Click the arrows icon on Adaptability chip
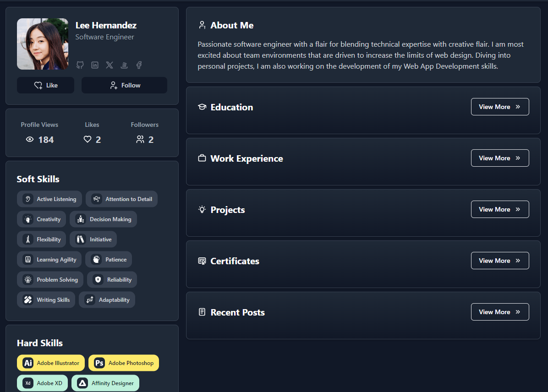 [x=90, y=300]
